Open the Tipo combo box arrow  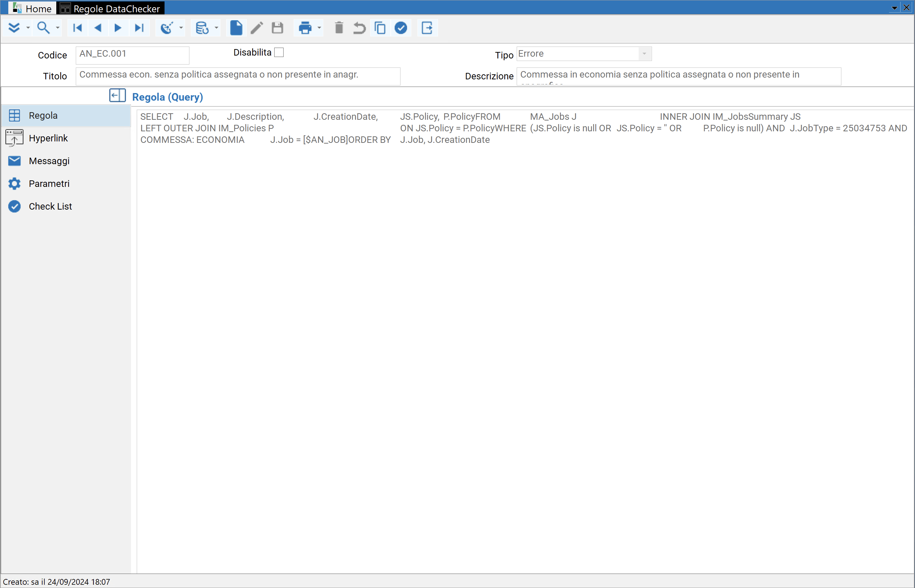click(x=644, y=54)
